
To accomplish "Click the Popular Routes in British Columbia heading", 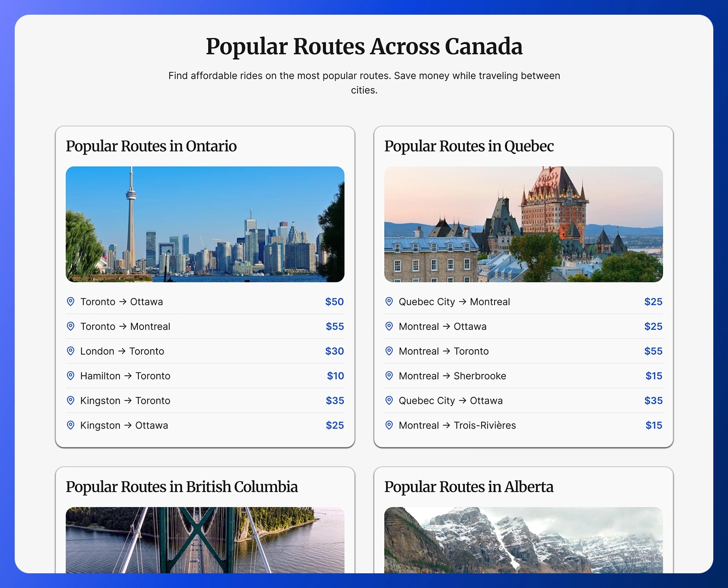I will tap(182, 487).
